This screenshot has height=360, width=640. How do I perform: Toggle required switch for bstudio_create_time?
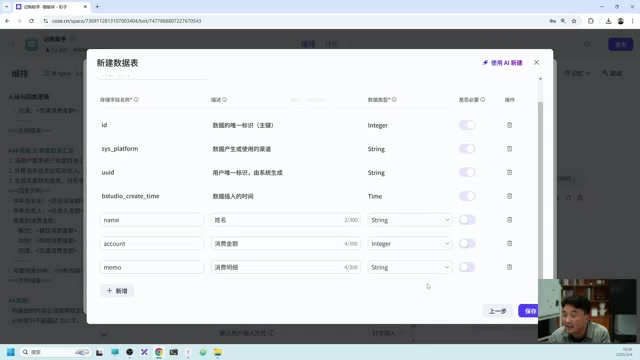pos(467,196)
